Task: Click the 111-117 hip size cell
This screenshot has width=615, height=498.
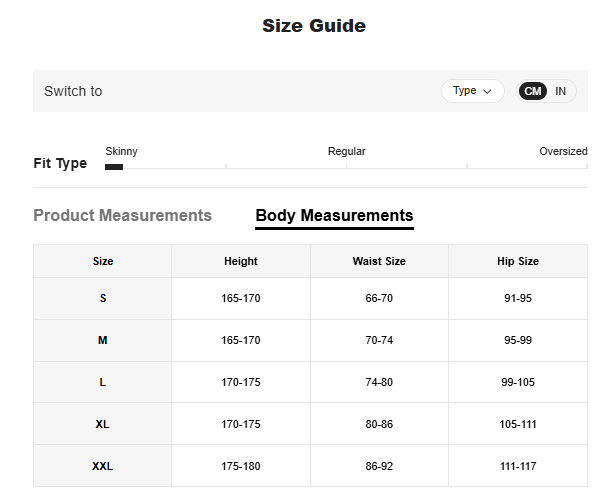Action: [x=518, y=466]
